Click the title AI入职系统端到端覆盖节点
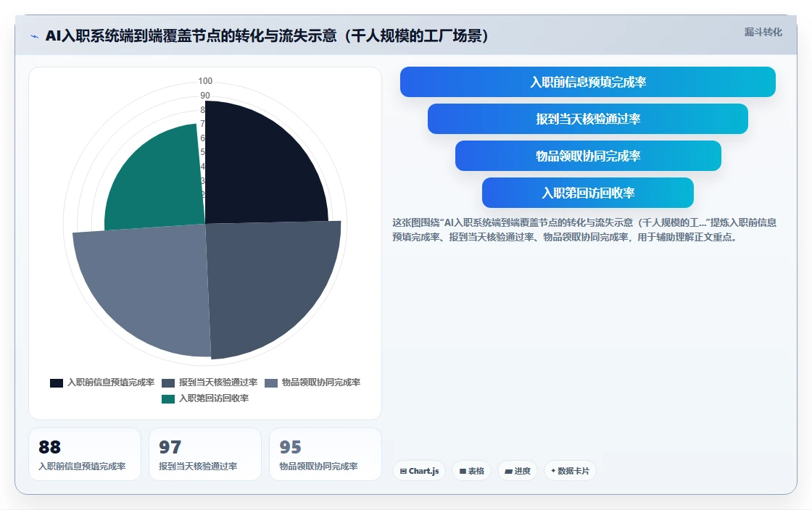The height and width of the screenshot is (510, 812). click(268, 35)
